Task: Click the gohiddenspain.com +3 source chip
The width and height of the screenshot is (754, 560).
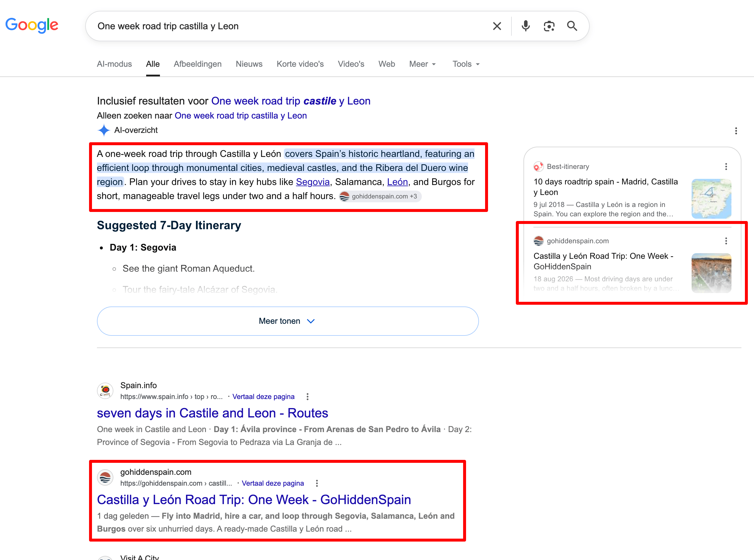Action: coord(380,196)
